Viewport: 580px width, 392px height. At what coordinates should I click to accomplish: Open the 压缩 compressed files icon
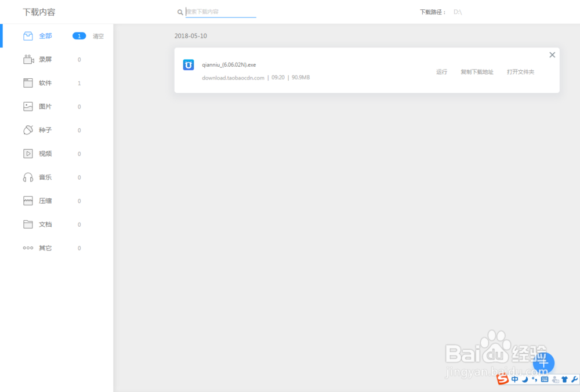28,201
